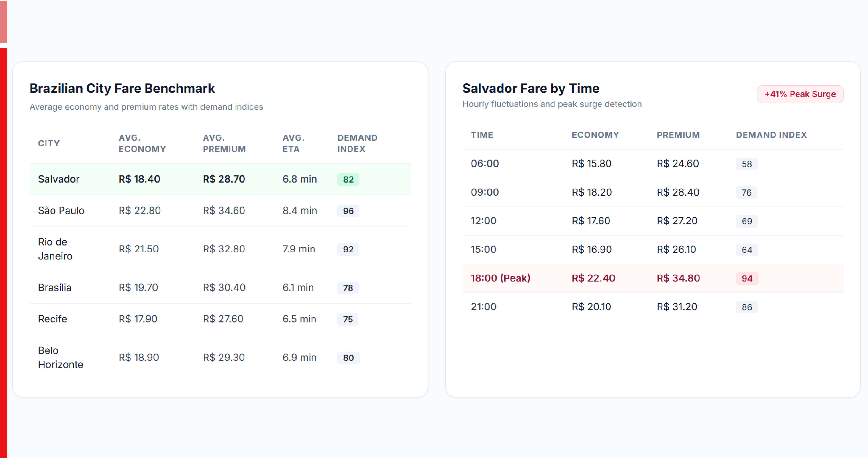Select Salvador table ECONOMY column header

click(595, 135)
